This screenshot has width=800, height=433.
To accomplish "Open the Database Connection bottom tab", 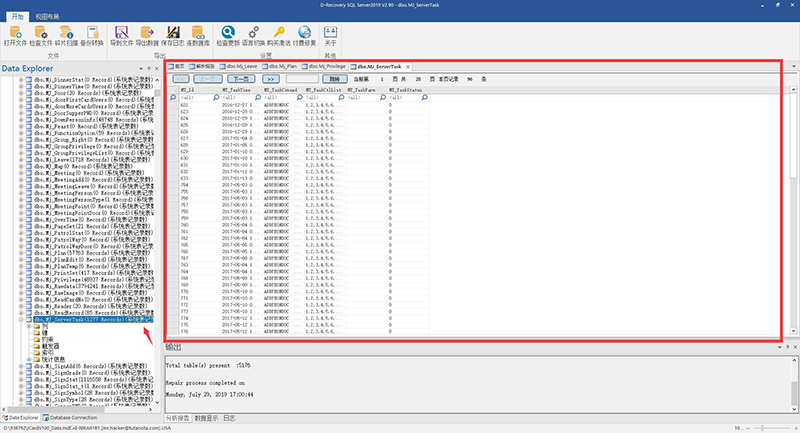I will (x=70, y=418).
